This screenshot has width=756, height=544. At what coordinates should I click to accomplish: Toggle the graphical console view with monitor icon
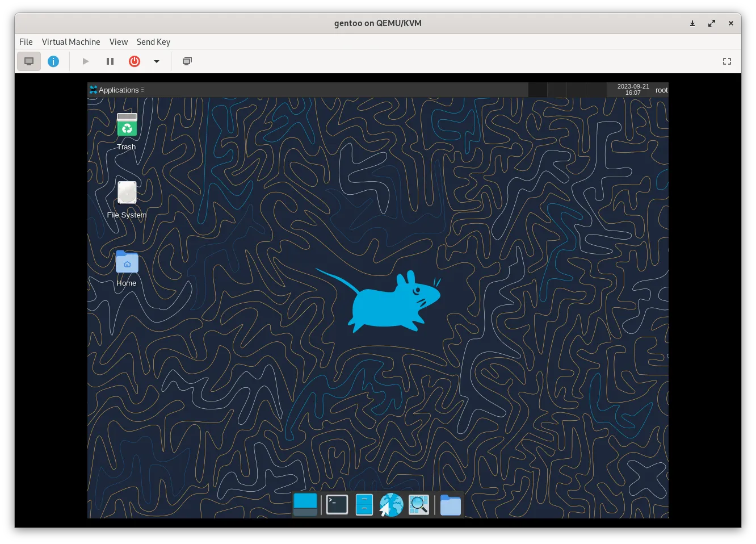click(29, 61)
